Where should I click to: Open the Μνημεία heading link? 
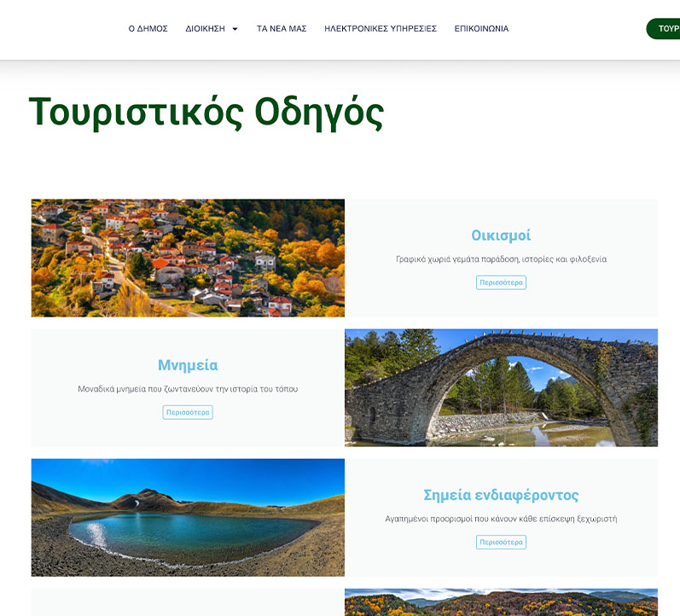tap(188, 365)
